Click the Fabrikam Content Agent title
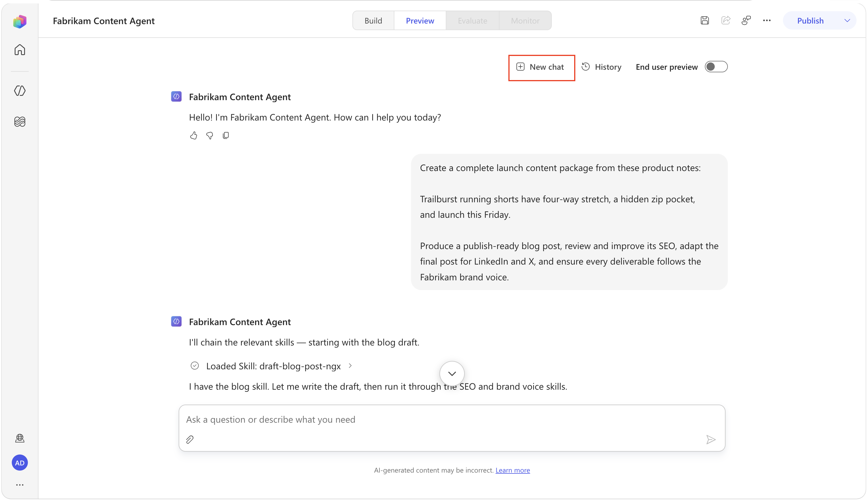 104,21
